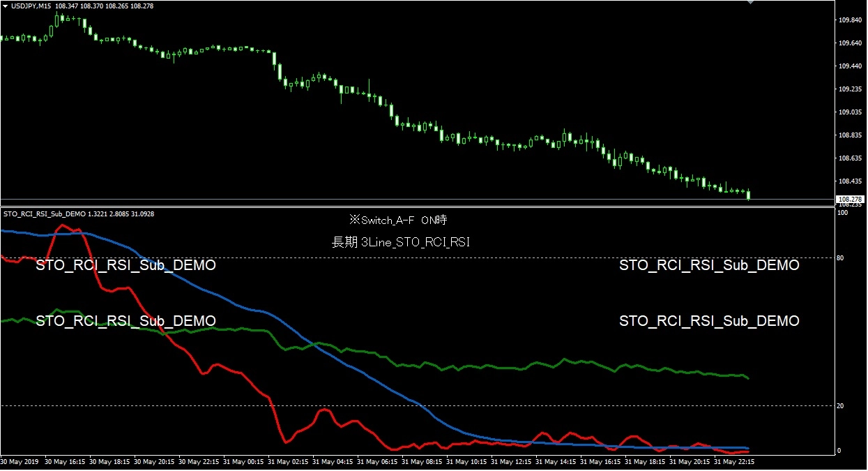Click the 30 May 16:15 time label
This screenshot has height=471, width=868.
tap(66, 462)
